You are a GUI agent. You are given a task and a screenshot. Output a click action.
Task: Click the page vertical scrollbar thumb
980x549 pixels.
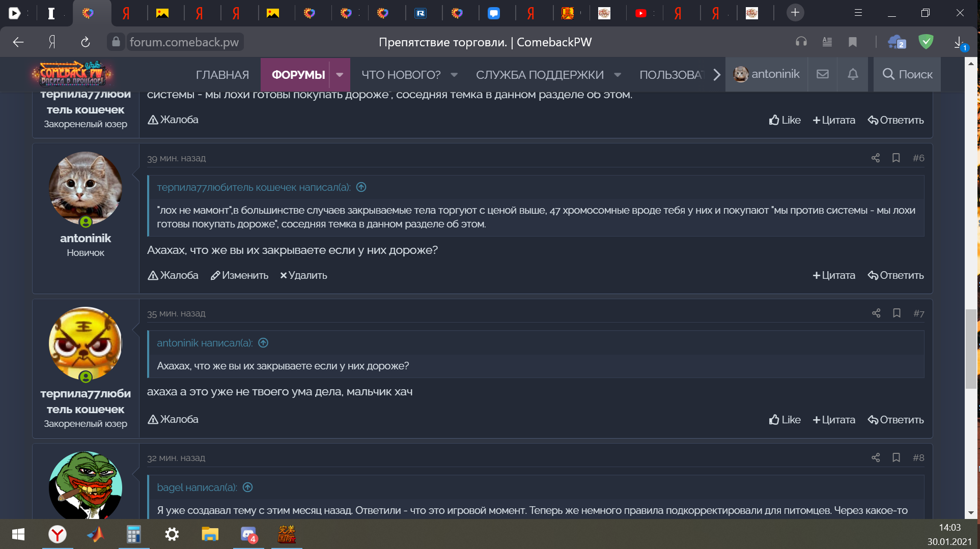[971, 349]
